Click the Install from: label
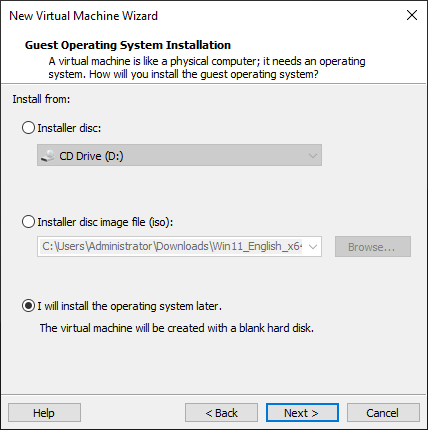This screenshot has width=428, height=430. 41,99
